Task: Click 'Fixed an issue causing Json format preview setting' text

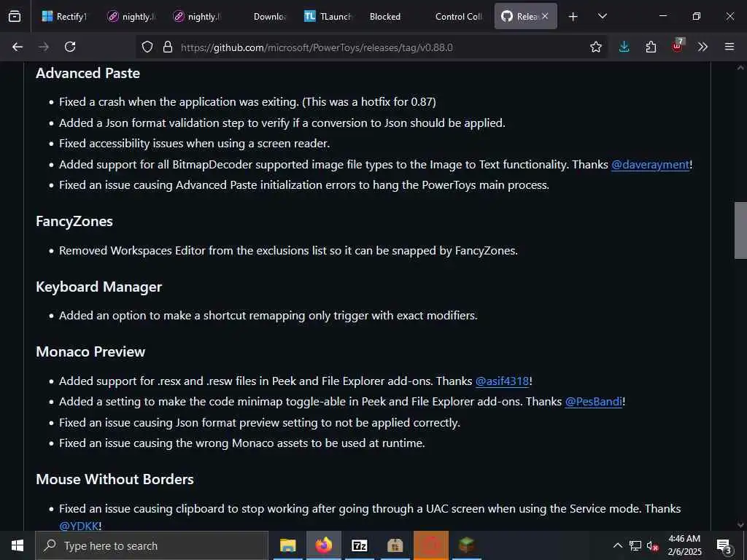Action: (260, 422)
